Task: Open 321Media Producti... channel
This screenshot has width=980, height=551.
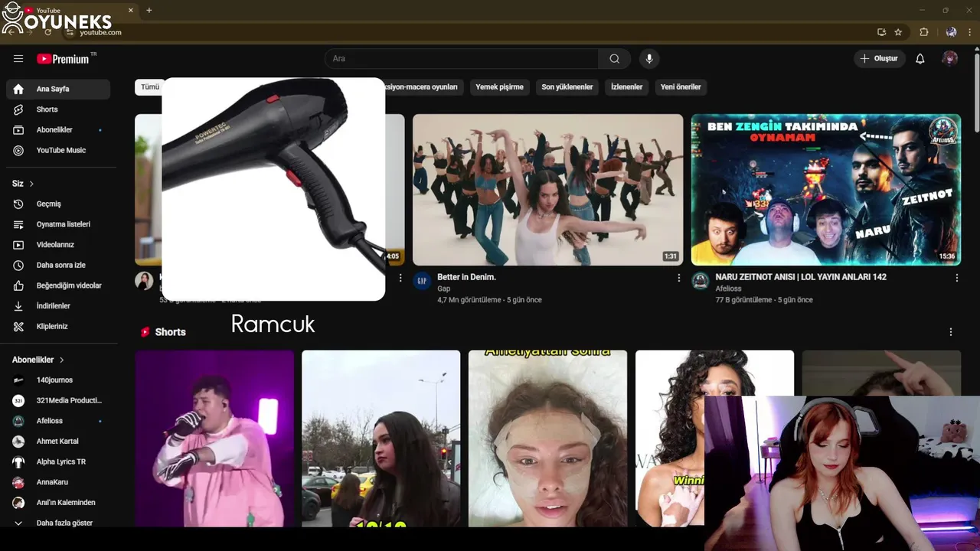Action: coord(58,400)
